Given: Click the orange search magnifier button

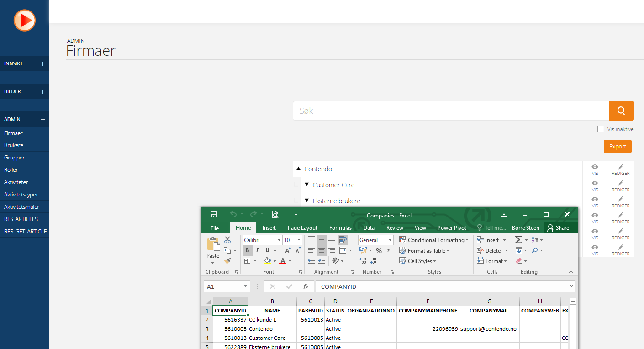Looking at the screenshot, I should point(621,111).
